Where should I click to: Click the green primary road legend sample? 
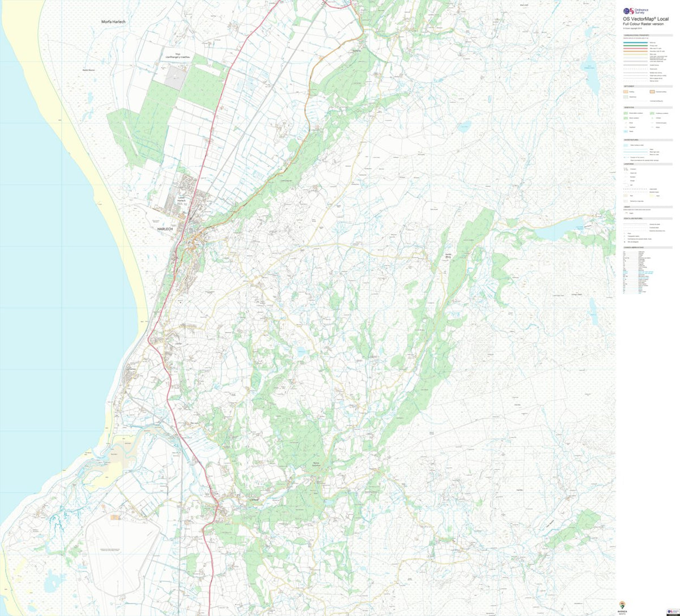(x=635, y=46)
